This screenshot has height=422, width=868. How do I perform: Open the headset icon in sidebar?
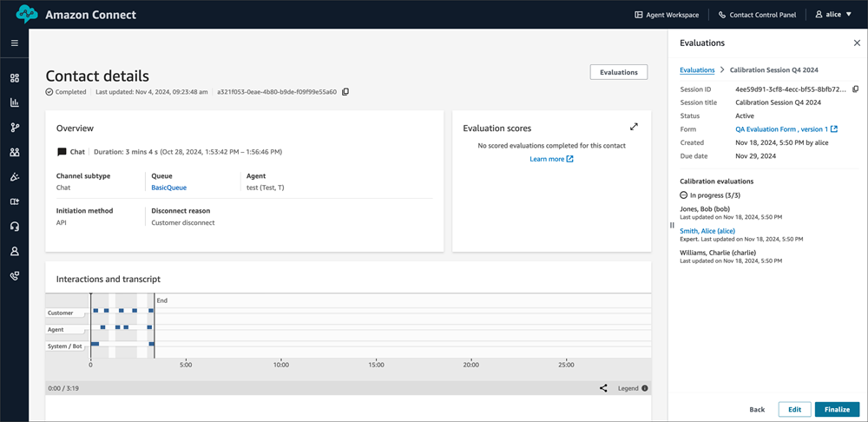pos(14,227)
